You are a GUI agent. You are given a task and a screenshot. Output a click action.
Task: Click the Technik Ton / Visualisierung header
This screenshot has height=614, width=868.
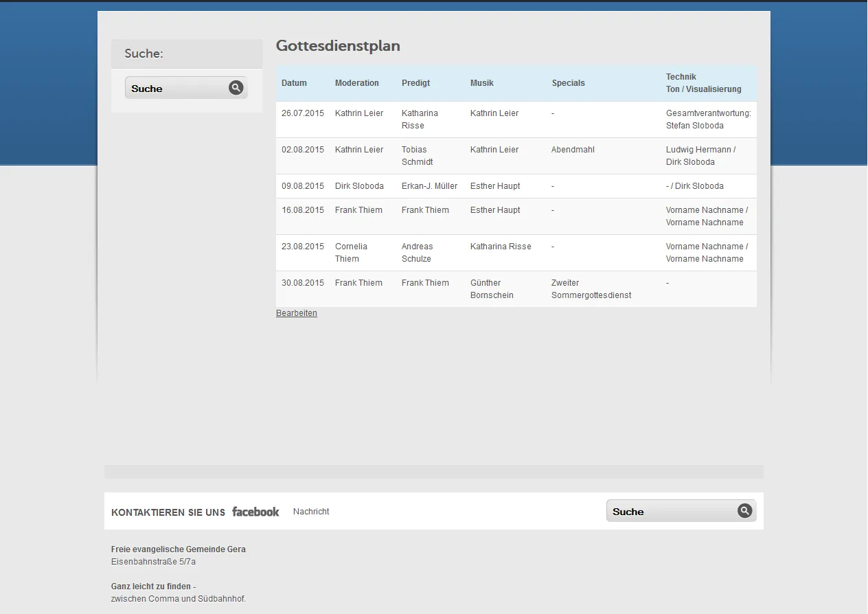point(704,83)
